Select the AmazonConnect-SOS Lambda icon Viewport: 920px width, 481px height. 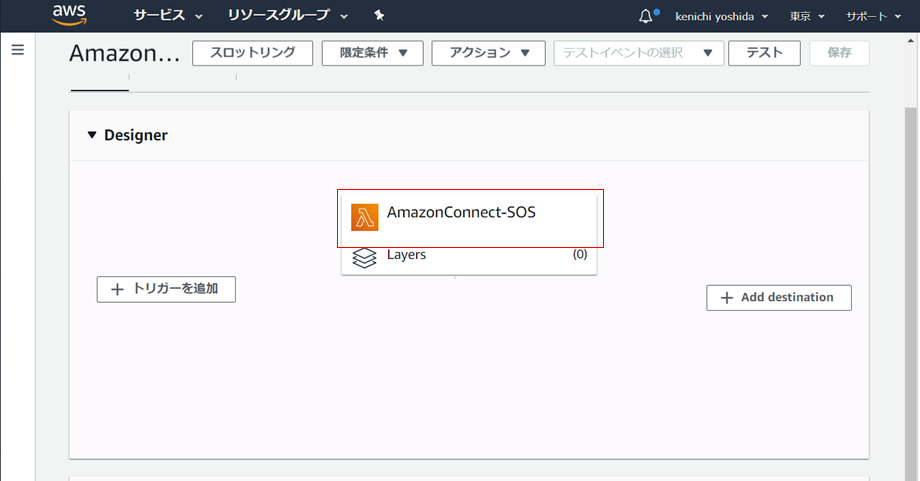[x=364, y=218]
